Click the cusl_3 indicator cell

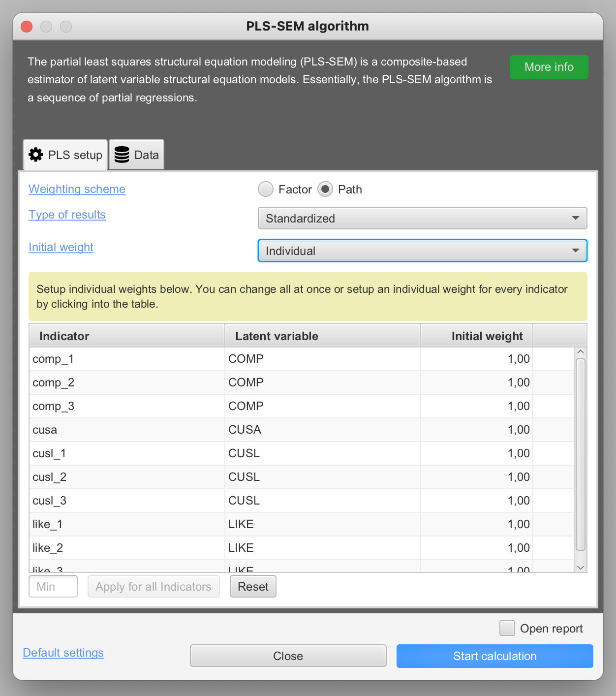[127, 501]
